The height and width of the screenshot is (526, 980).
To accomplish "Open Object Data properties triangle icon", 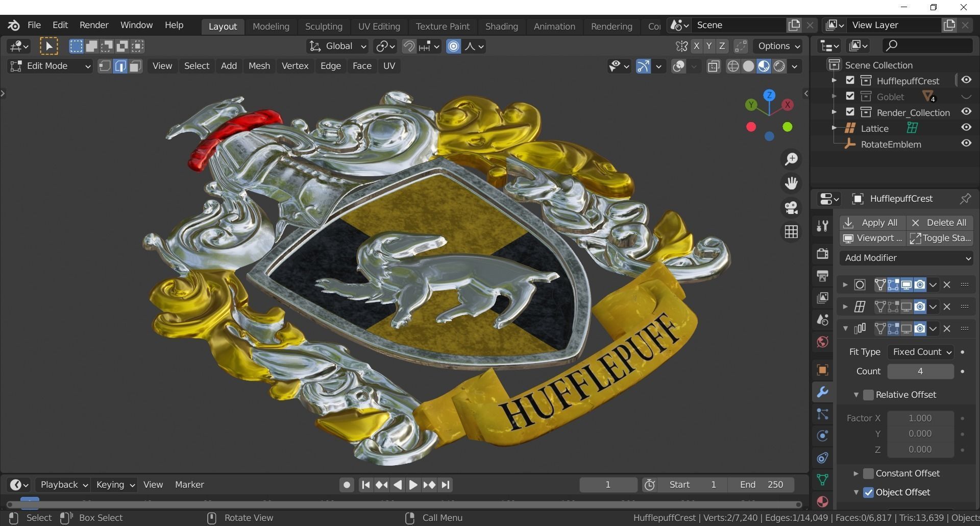I will (822, 480).
